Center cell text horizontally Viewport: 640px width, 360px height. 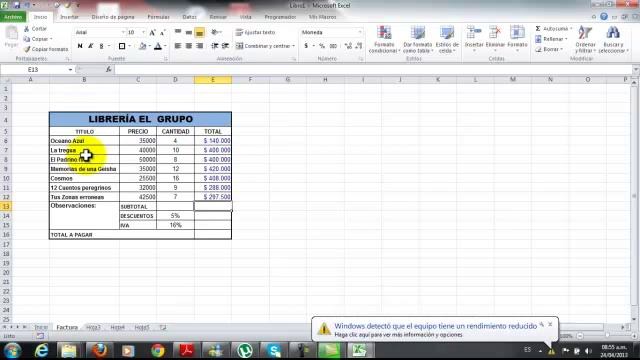click(189, 46)
